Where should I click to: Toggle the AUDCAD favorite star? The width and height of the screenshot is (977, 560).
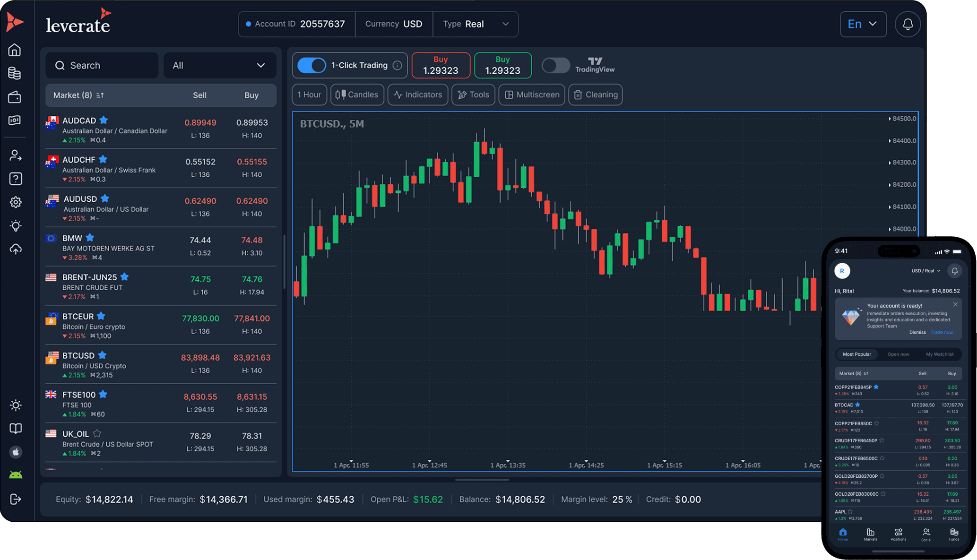[x=104, y=120]
